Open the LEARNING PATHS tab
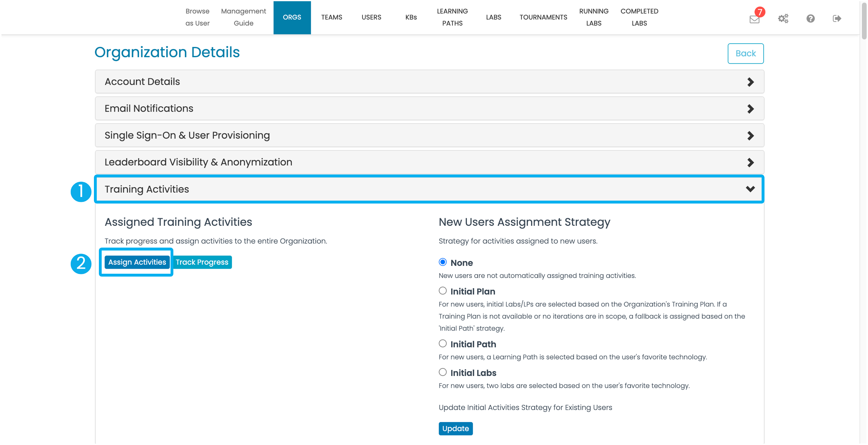This screenshot has height=445, width=868. (x=452, y=17)
